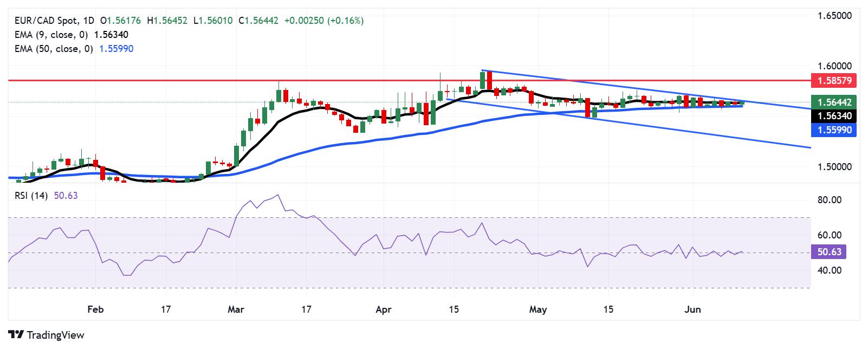This screenshot has width=868, height=349.
Task: Select the May label on time axis
Action: tap(538, 309)
